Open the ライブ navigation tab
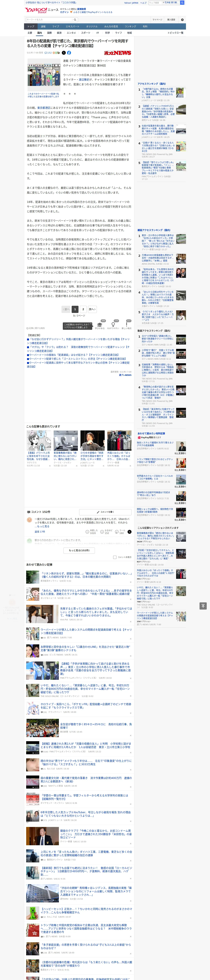The width and height of the screenshot is (210, 980). click(56, 27)
